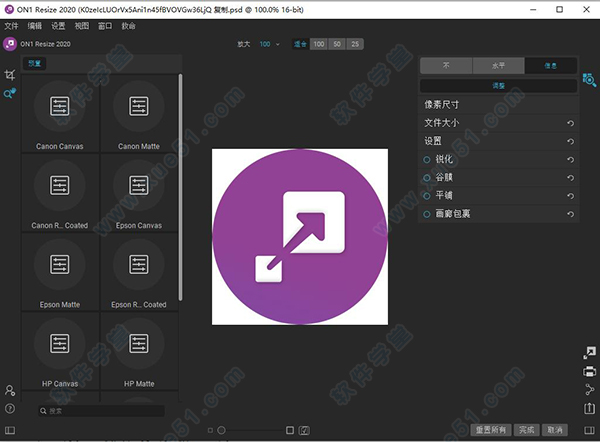Viewport: 600px width, 442px height.
Task: Enable the 谷膜 toggle
Action: click(x=427, y=178)
